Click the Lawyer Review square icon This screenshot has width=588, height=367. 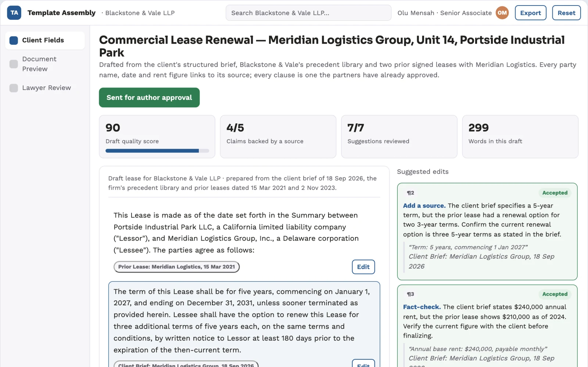[14, 88]
